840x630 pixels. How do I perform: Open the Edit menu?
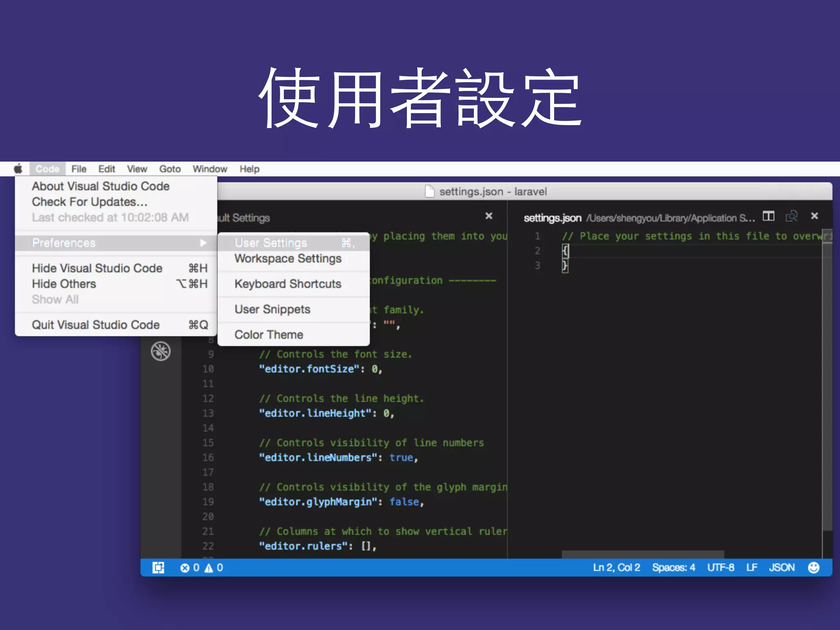coord(107,169)
